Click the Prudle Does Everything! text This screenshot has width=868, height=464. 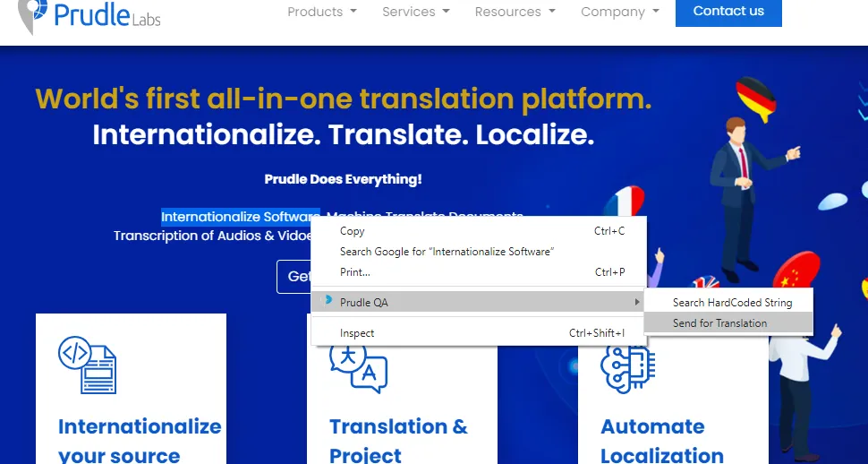pos(344,179)
